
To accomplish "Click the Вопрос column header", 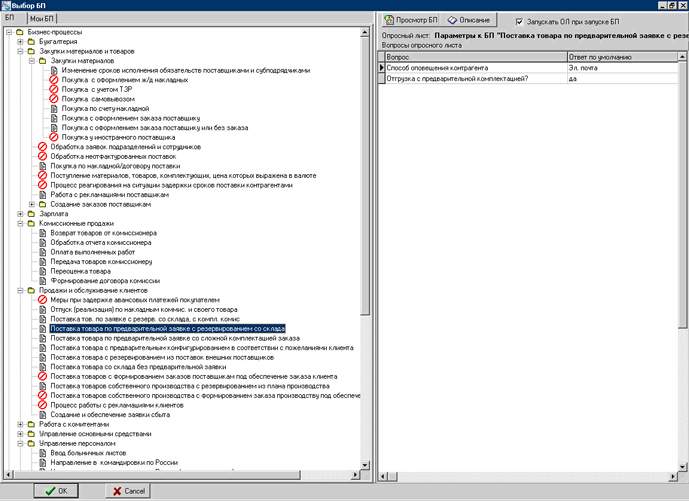I will pyautogui.click(x=476, y=57).
